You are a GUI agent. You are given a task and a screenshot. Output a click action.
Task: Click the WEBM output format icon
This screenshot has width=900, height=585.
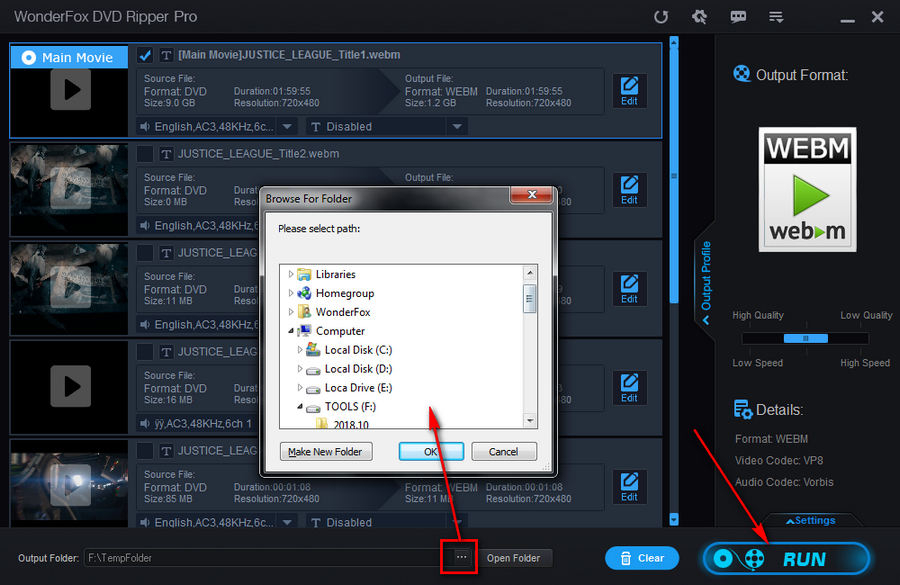[x=807, y=189]
